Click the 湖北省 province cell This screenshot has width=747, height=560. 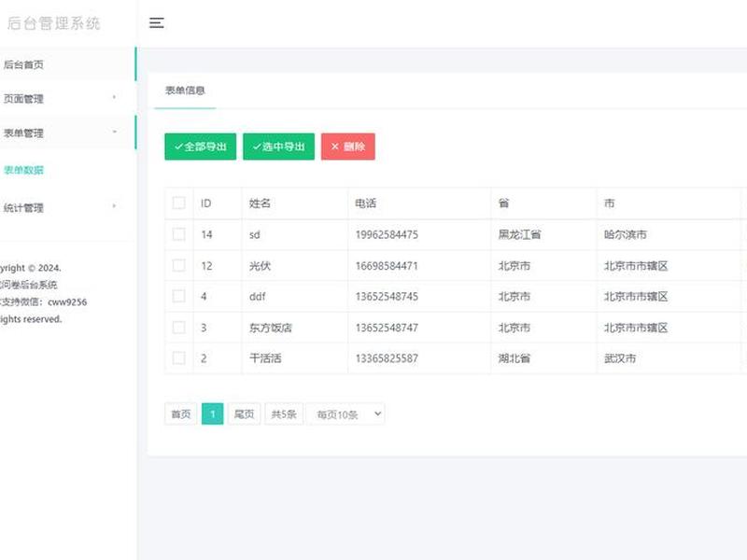(514, 358)
